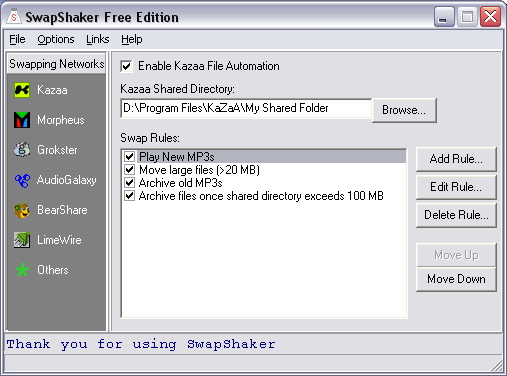Click the BearShare label in the sidebar

click(62, 210)
